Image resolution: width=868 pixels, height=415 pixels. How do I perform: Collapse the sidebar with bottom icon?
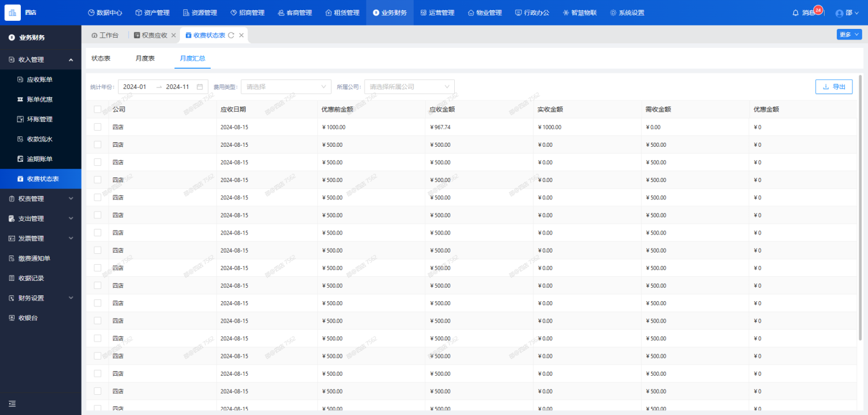coord(12,403)
